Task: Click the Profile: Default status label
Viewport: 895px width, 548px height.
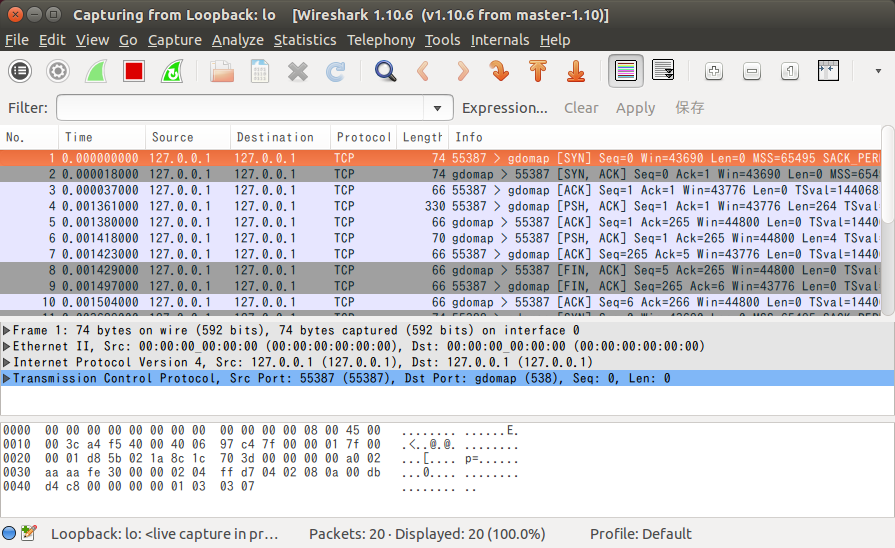Action: 640,534
